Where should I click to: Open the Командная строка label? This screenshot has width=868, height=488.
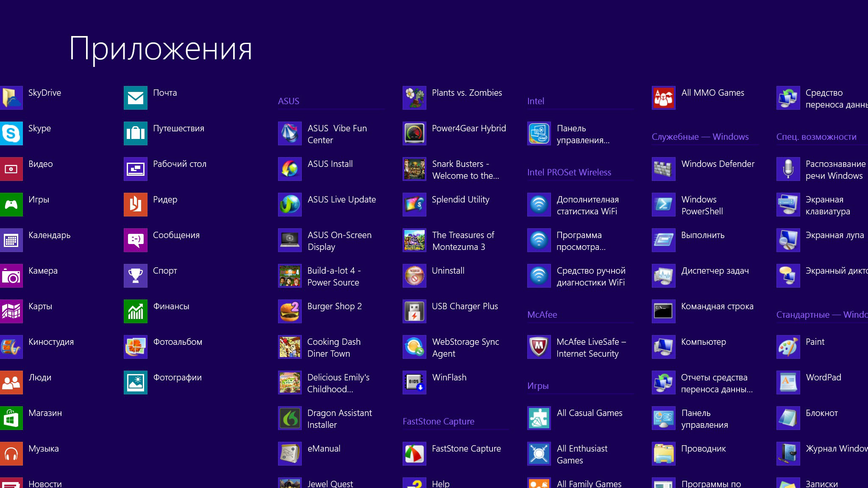click(717, 306)
